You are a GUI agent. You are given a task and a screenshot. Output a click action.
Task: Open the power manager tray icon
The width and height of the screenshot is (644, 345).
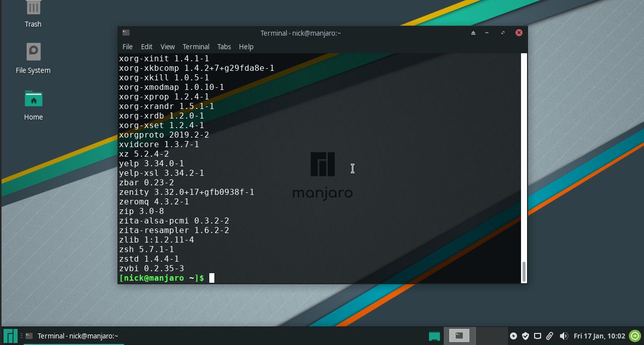pos(513,336)
